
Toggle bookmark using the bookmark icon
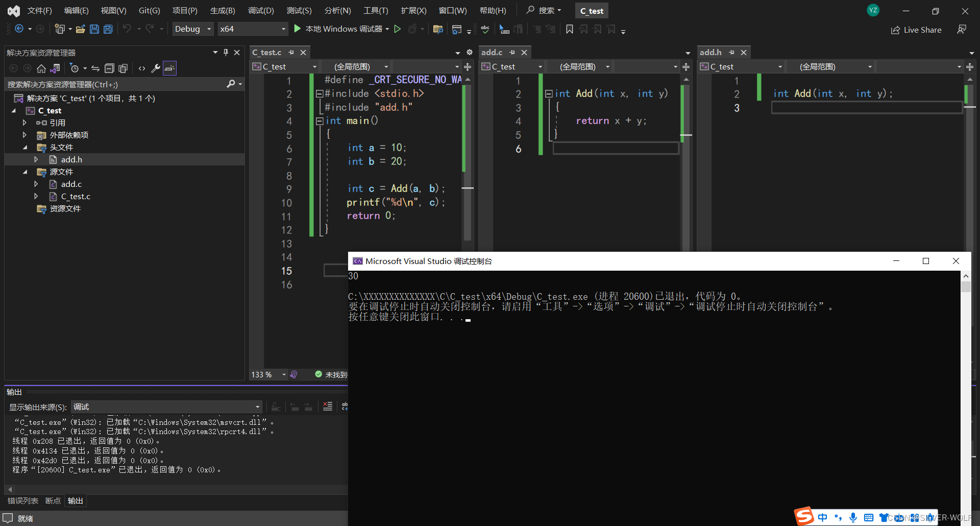(x=570, y=29)
